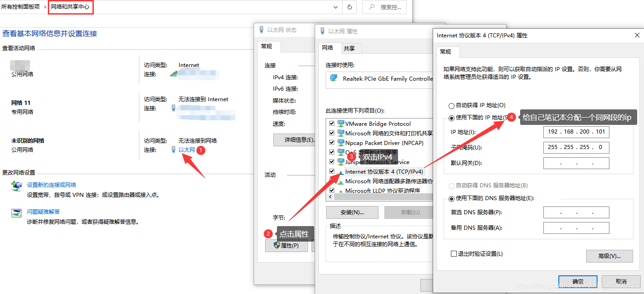
Task: Uncheck the Juniper Network Service checkbox
Action: click(332, 162)
